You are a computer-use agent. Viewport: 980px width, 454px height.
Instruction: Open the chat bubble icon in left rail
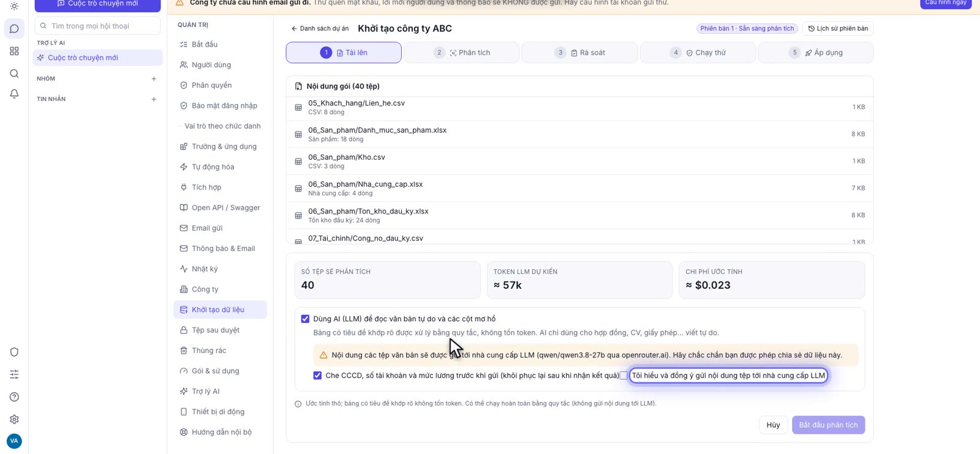tap(14, 29)
